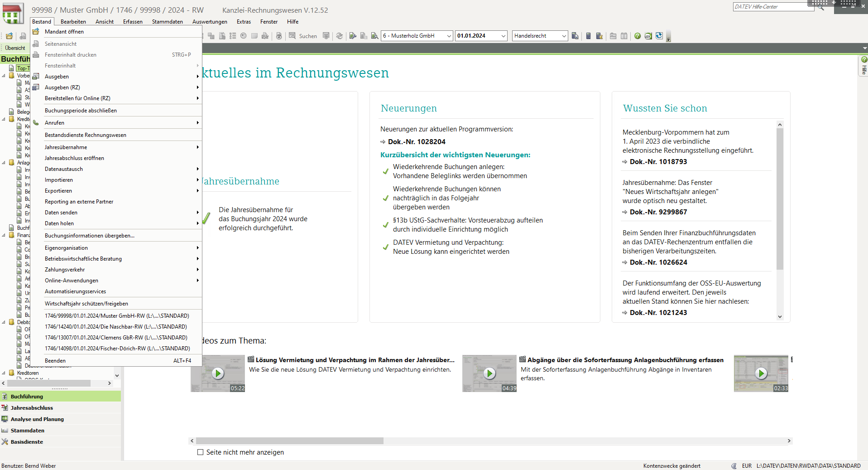Click the Jahresabschluss icon in navigation pane
The height and width of the screenshot is (470, 868).
[5, 408]
